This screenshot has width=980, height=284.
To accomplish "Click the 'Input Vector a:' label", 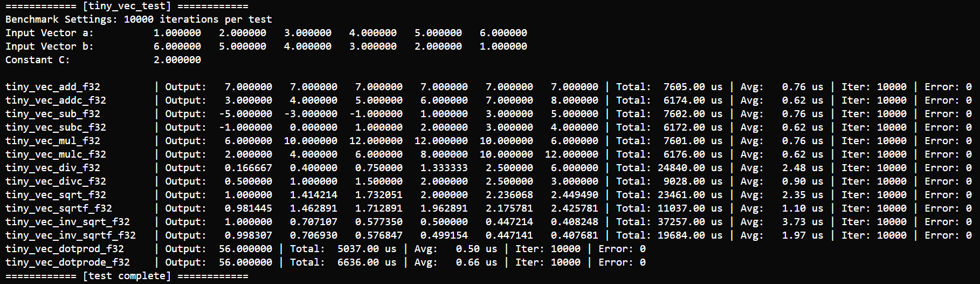I will [x=49, y=33].
